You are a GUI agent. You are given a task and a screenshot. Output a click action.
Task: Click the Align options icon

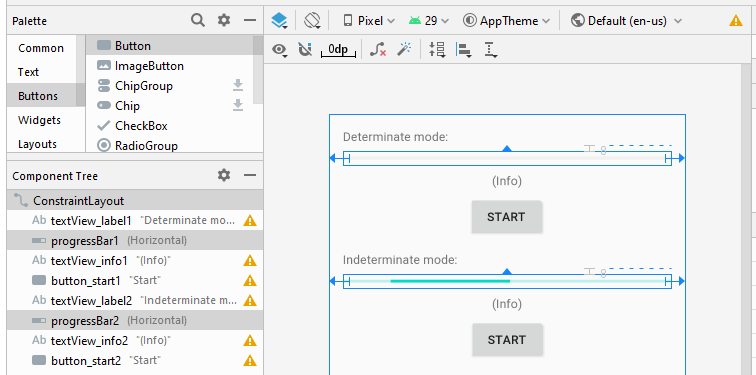[464, 50]
